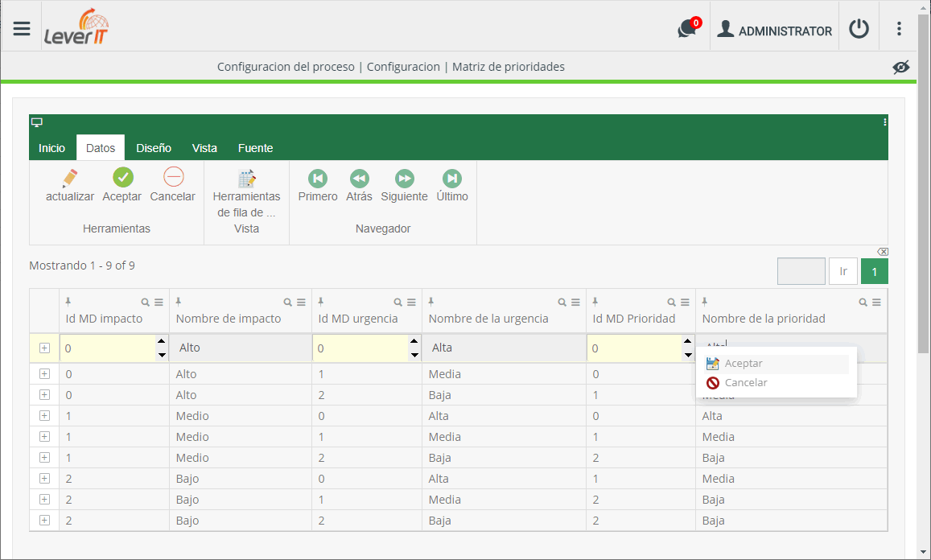
Task: Open the Diseño tab
Action: 154,148
